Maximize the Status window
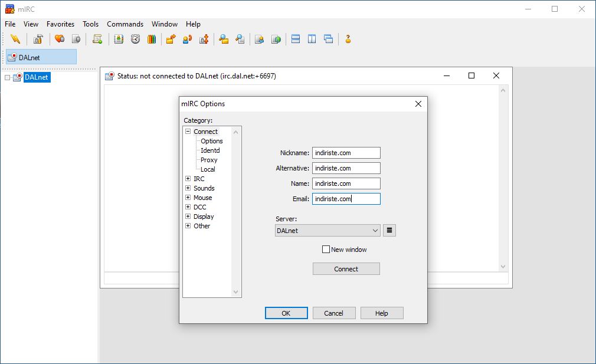 tap(471, 76)
